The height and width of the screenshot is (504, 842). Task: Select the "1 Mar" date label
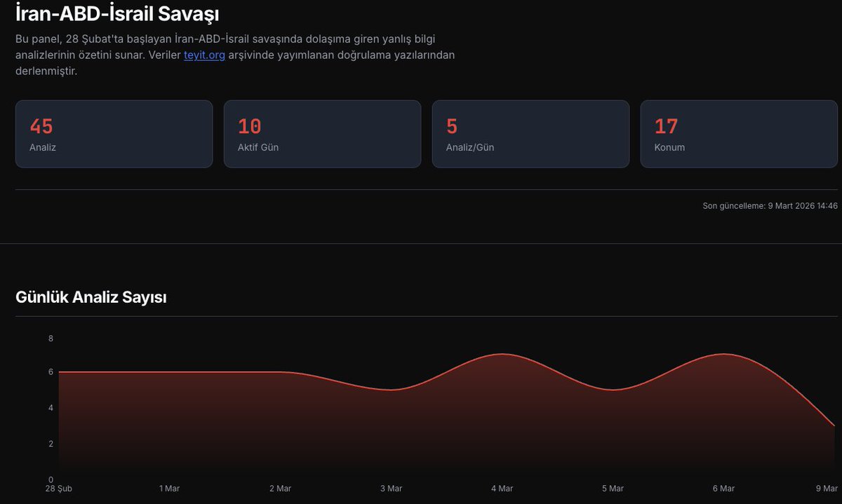coord(169,489)
